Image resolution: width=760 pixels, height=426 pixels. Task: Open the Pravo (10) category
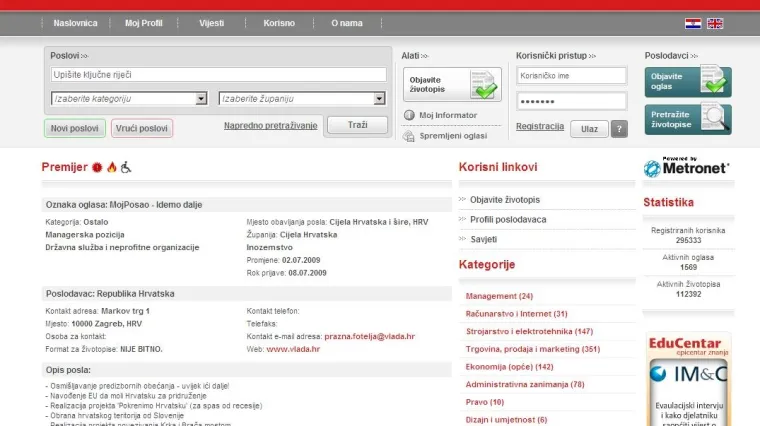pos(485,402)
